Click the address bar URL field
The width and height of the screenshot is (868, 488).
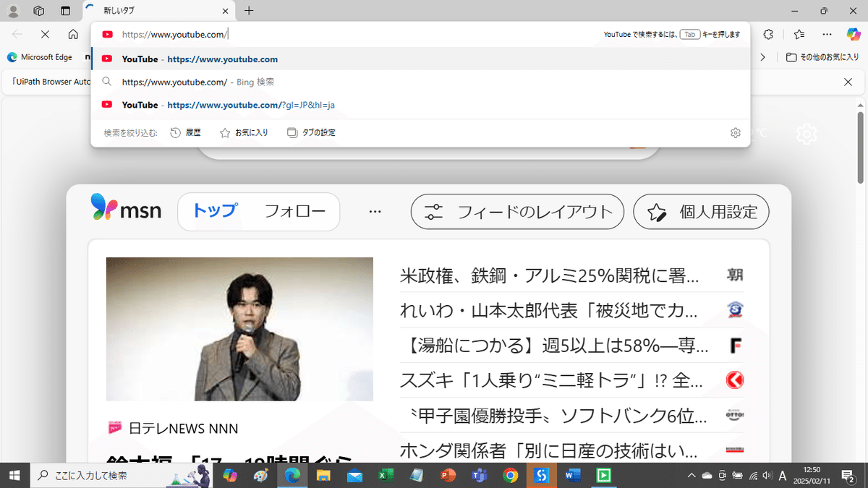point(354,34)
